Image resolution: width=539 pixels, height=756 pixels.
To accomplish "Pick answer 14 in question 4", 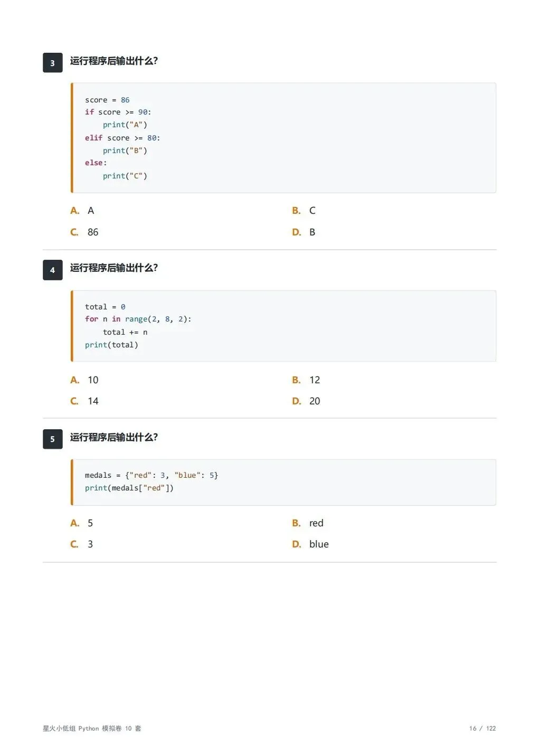I will pyautogui.click(x=84, y=401).
